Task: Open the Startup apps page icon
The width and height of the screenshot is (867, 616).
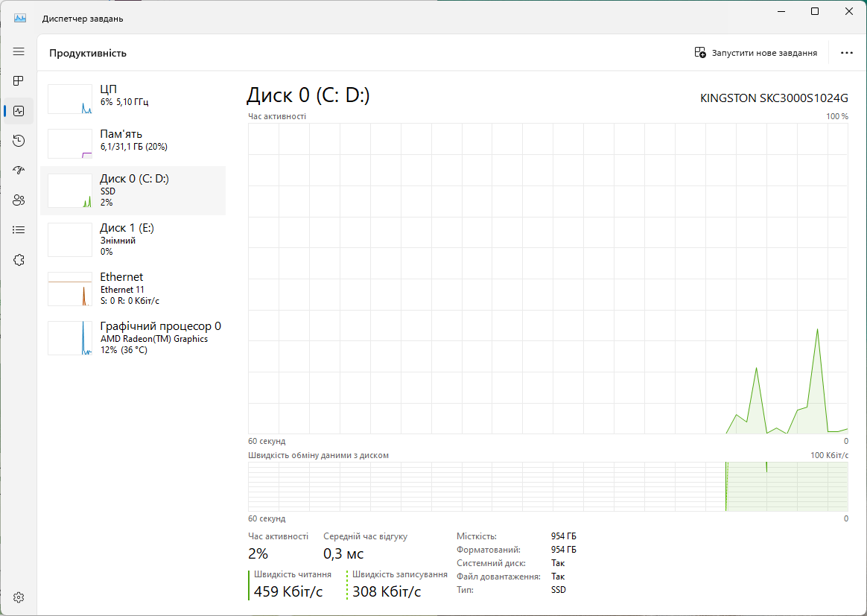Action: tap(19, 171)
